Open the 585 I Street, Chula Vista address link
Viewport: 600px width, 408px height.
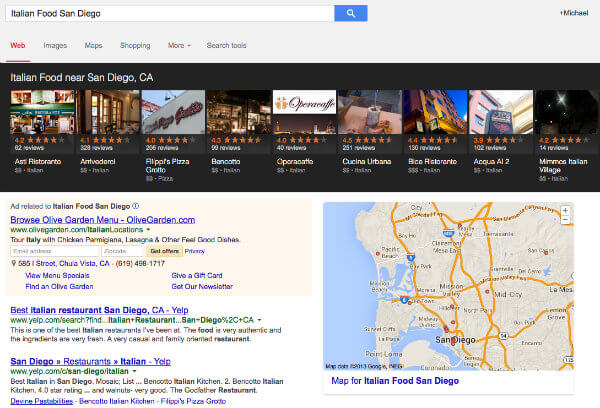click(64, 263)
